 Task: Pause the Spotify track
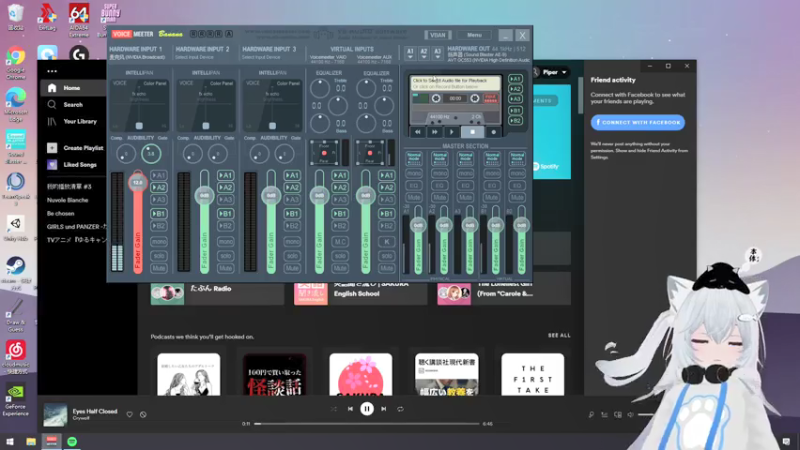pos(367,409)
